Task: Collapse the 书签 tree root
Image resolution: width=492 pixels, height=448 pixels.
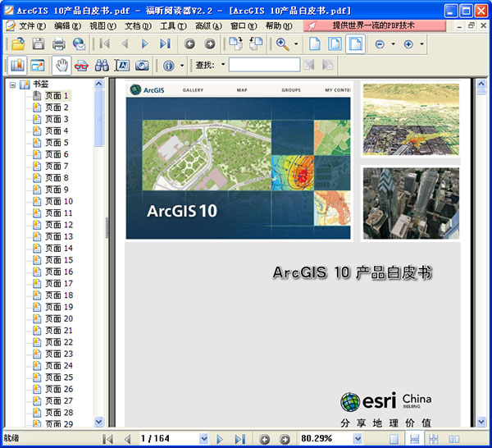Action: point(12,85)
